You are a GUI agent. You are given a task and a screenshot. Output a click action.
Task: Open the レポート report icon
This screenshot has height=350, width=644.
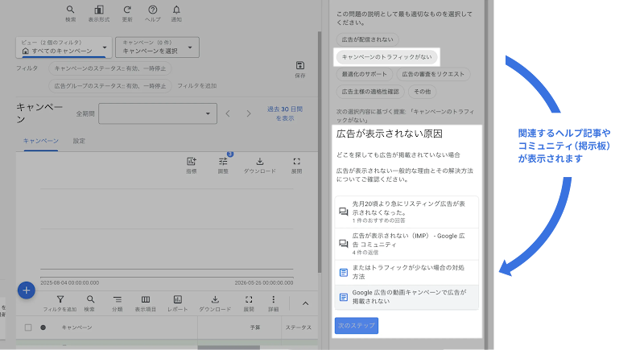pyautogui.click(x=177, y=299)
